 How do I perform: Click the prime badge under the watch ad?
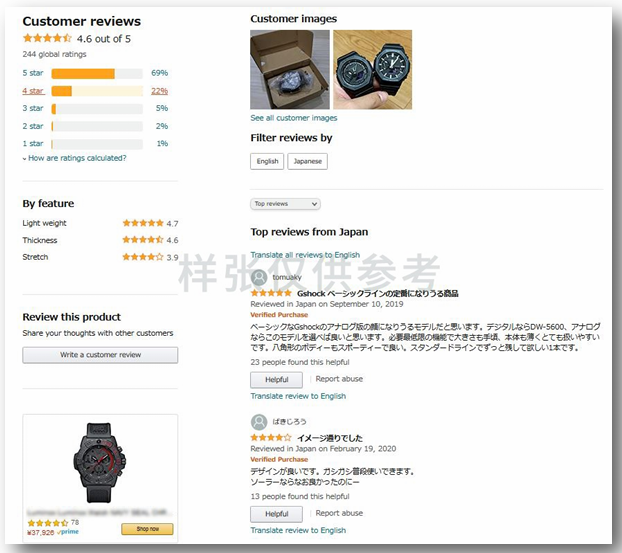[x=68, y=532]
